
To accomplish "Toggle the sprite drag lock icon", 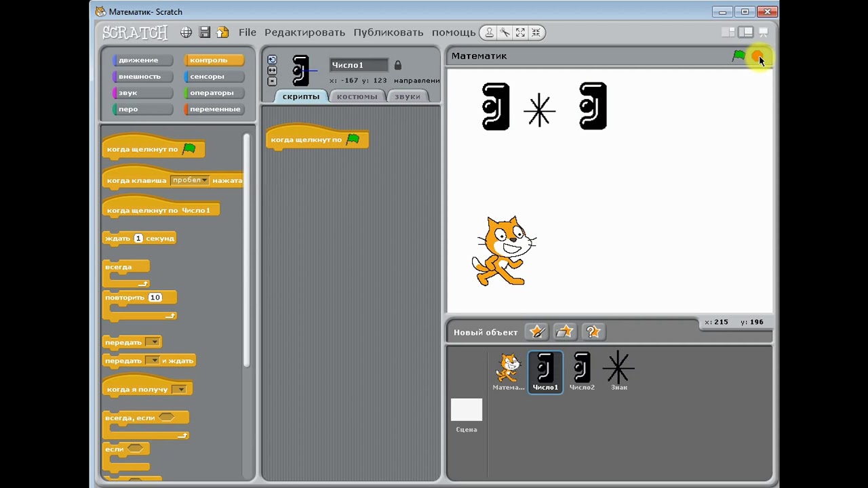I will 398,65.
